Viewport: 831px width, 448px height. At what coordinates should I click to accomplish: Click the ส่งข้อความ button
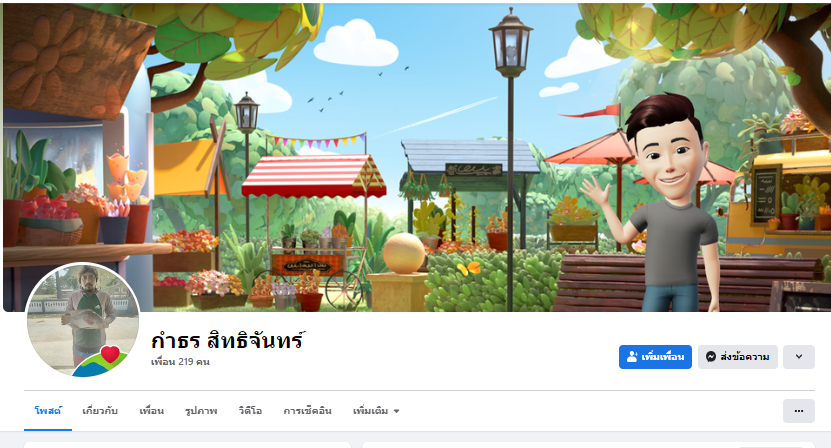coord(737,357)
